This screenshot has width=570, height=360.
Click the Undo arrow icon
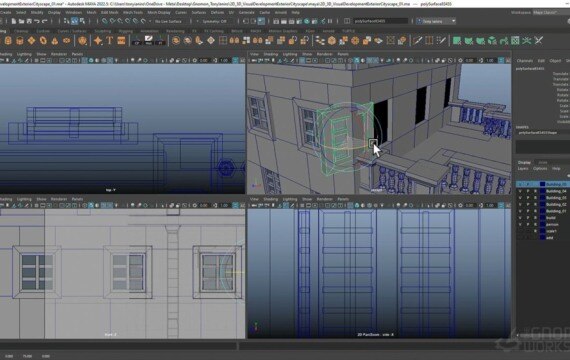37,21
